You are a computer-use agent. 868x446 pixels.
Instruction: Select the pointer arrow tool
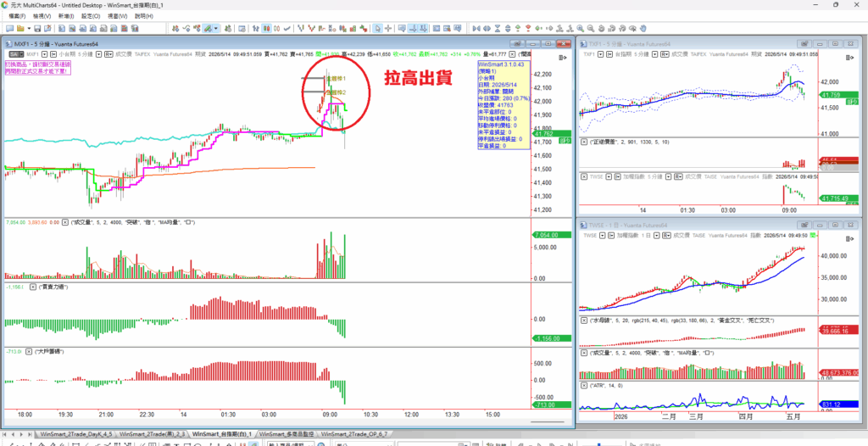(376, 28)
